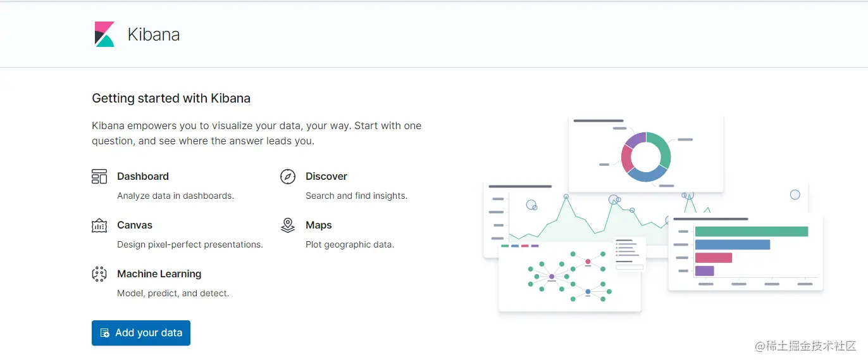The image size is (868, 364).
Task: Click the Maps location pin icon
Action: coord(288,225)
